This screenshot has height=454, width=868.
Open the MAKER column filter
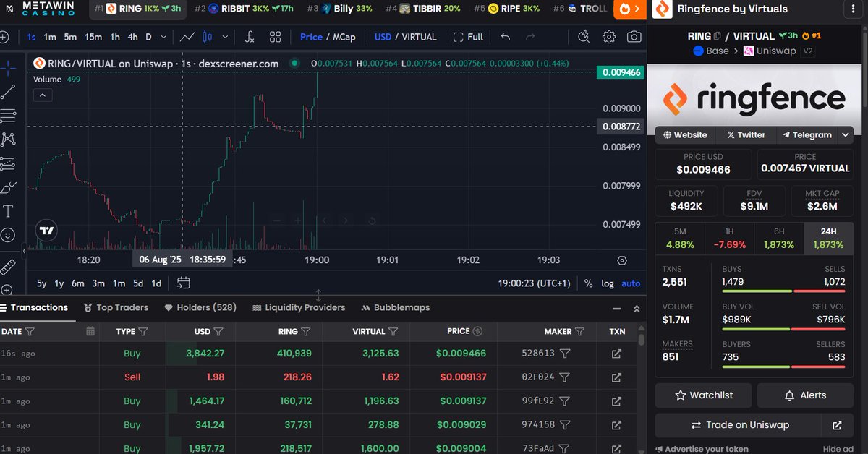[579, 331]
